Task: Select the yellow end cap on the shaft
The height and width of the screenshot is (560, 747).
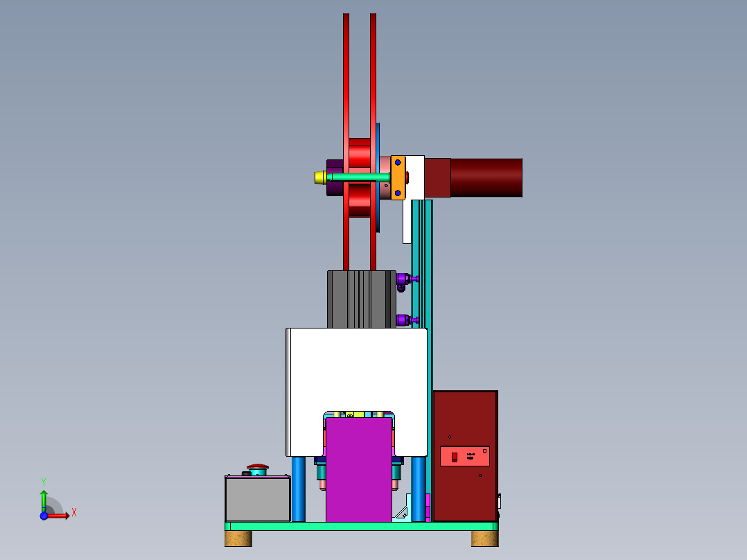Action: (x=320, y=177)
